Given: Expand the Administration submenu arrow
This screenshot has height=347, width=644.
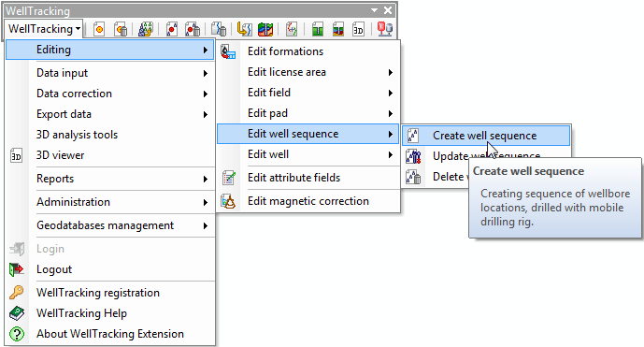Looking at the screenshot, I should 206,202.
